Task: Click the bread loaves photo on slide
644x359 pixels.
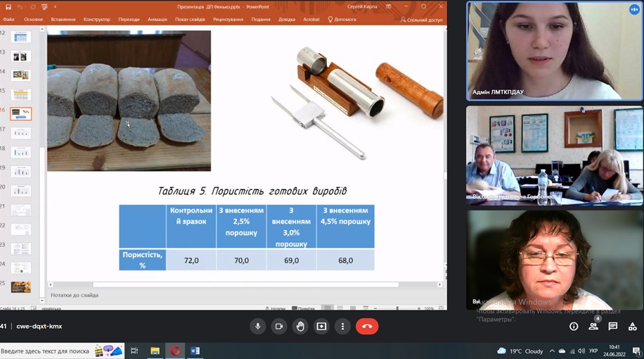Action: [x=129, y=101]
